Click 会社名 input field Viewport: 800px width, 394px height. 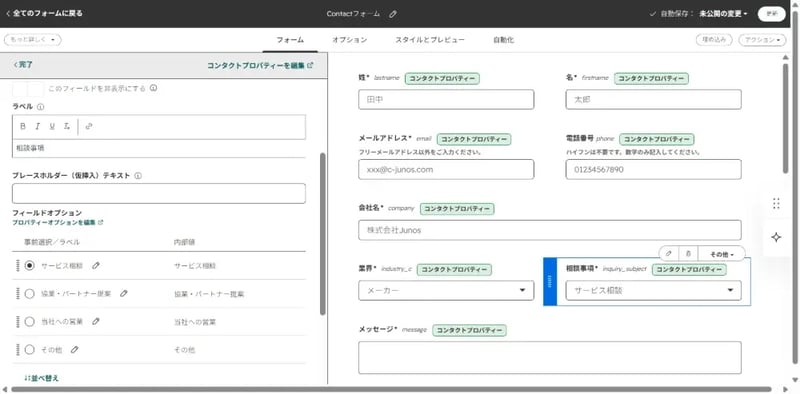(x=549, y=230)
